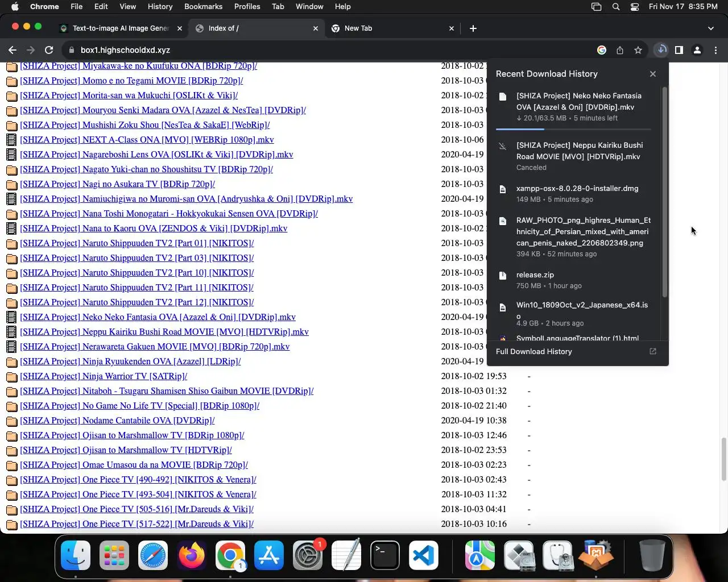Screen dimensions: 728x582
Task: Open Mushishi Zoku Shou folder link
Action: point(145,125)
